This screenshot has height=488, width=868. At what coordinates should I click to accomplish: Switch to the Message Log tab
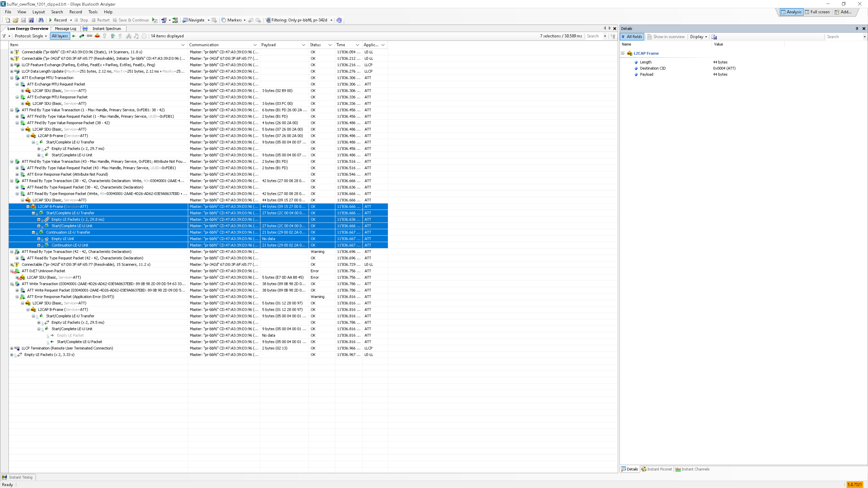point(65,29)
